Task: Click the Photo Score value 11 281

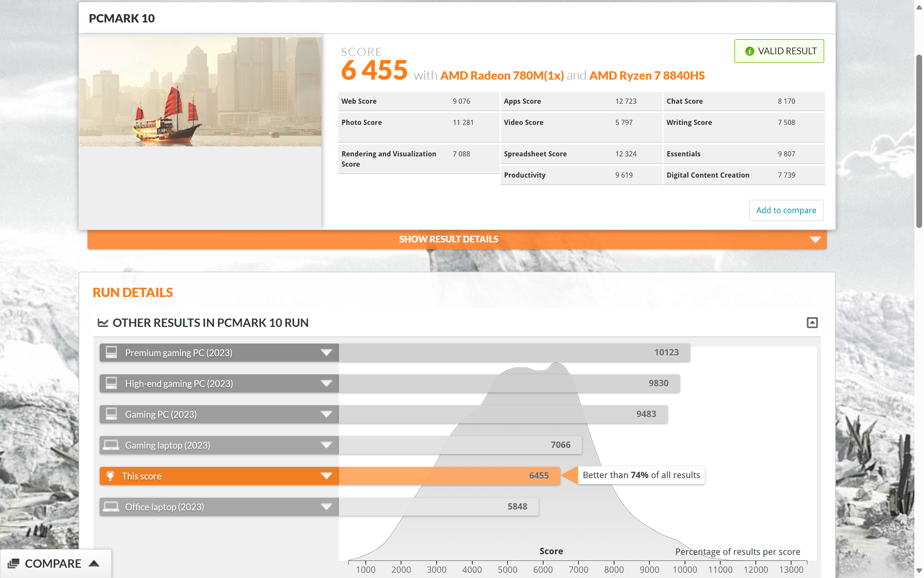Action: pos(463,122)
